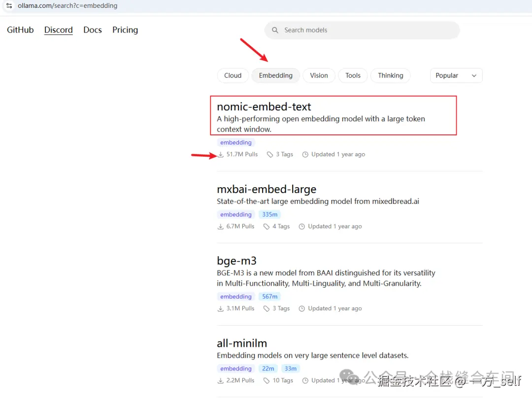This screenshot has height=399, width=532.
Task: Click Updated 1 year ago under bge-m3
Action: 335,308
